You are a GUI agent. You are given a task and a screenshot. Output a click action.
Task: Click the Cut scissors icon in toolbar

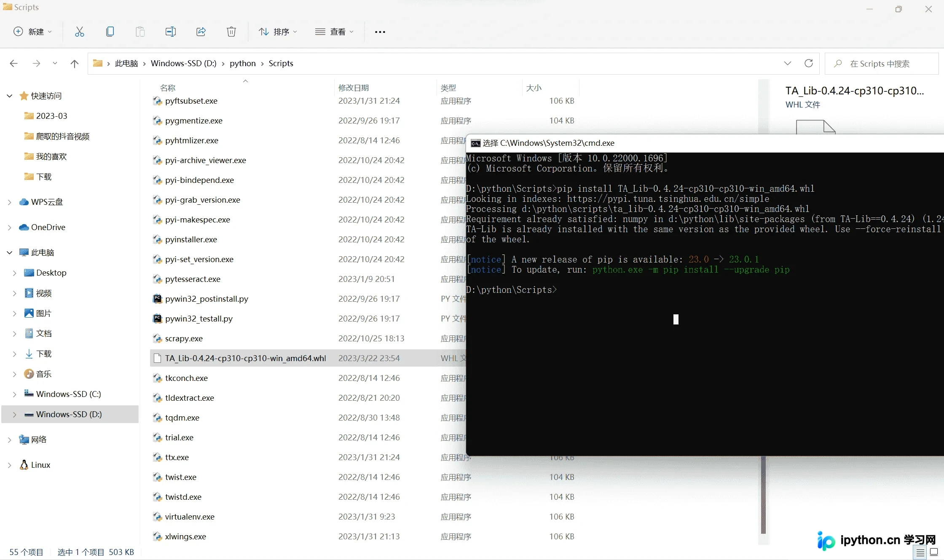79,32
